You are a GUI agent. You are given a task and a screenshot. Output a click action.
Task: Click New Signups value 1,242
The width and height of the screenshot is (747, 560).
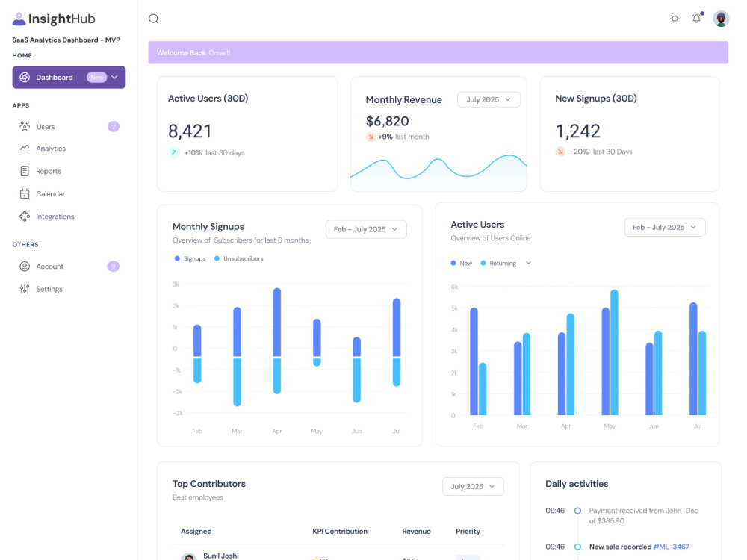(578, 131)
